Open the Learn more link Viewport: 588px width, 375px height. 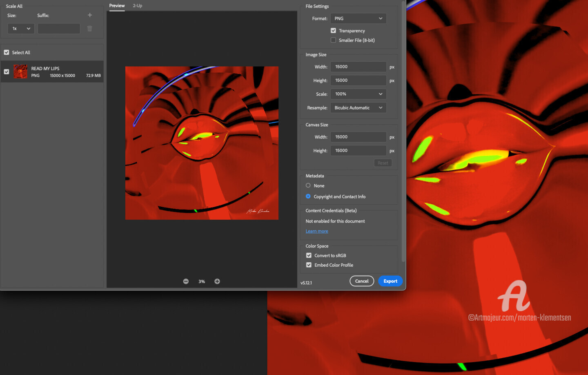click(317, 231)
